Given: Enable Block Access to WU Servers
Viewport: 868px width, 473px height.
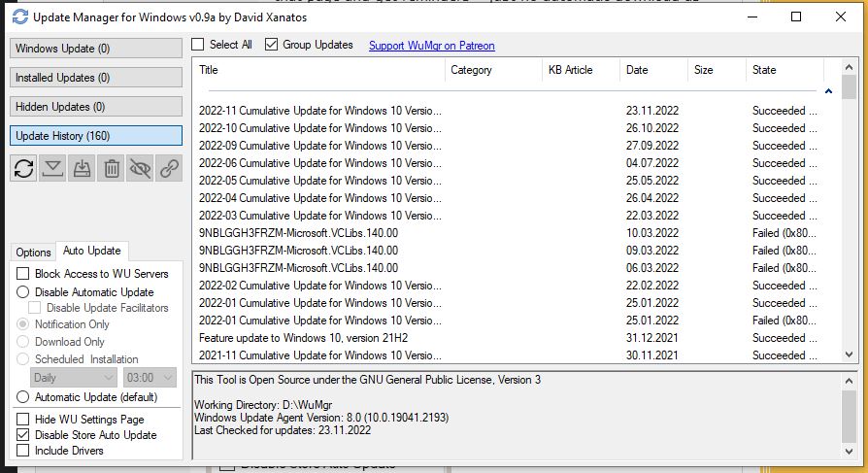Looking at the screenshot, I should (x=23, y=274).
